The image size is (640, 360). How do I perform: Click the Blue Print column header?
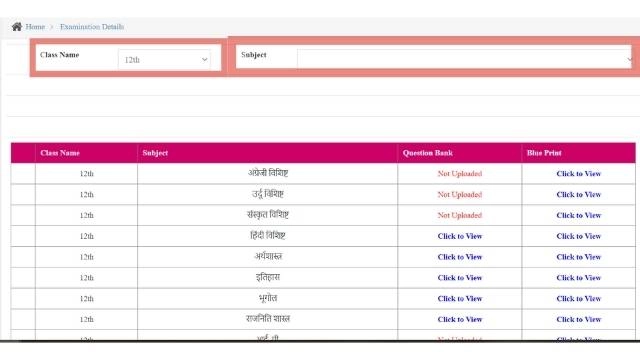click(544, 153)
